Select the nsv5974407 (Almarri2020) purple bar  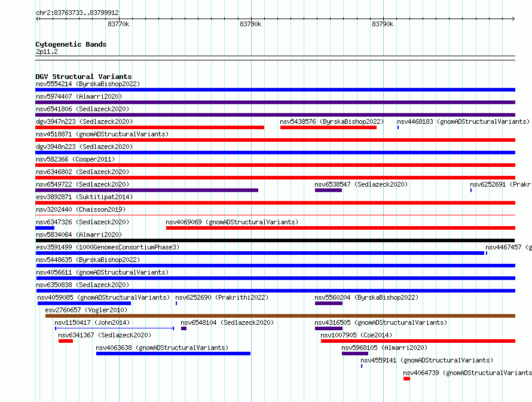(x=275, y=102)
